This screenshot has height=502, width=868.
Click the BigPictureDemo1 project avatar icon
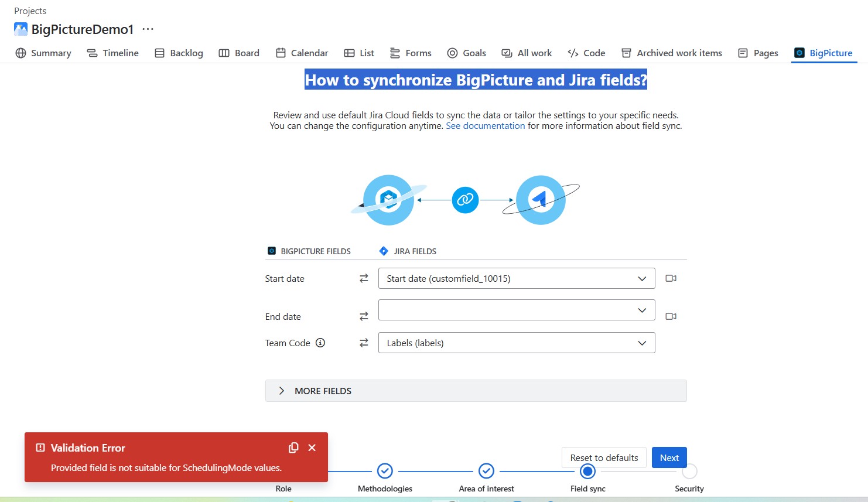[x=20, y=29]
